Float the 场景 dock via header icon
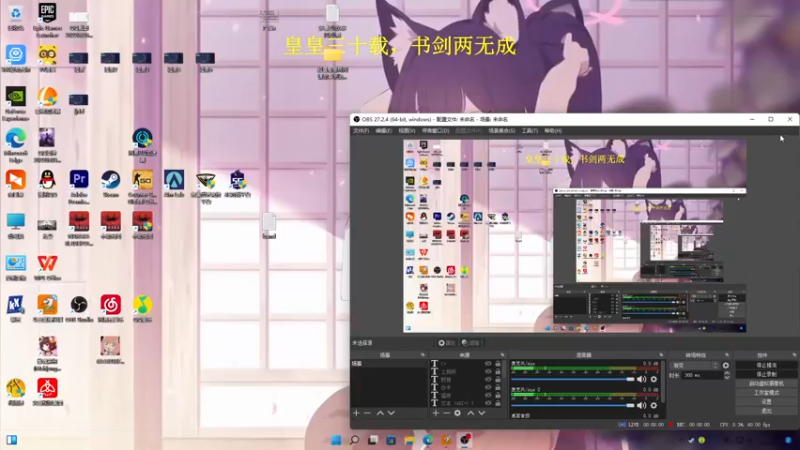 coord(422,355)
